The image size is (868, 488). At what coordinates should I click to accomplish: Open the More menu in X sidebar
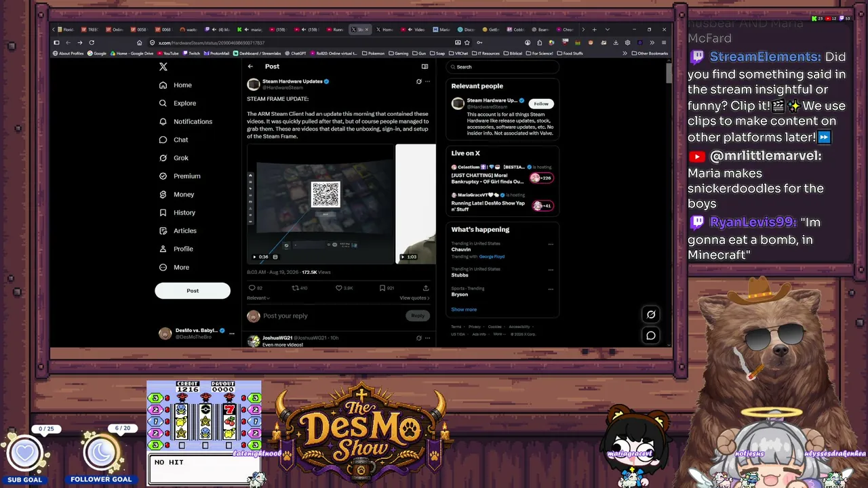tap(174, 267)
